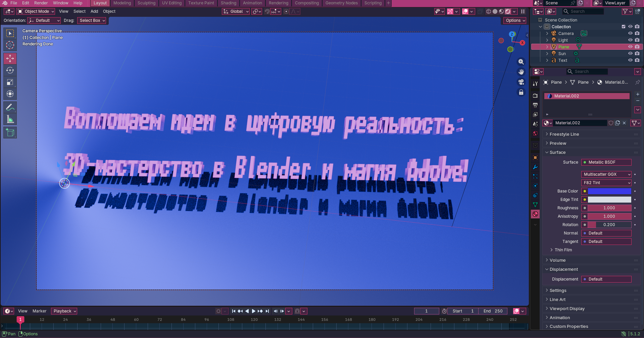The image size is (644, 338).
Task: Select the Scale tool
Action: click(x=10, y=82)
